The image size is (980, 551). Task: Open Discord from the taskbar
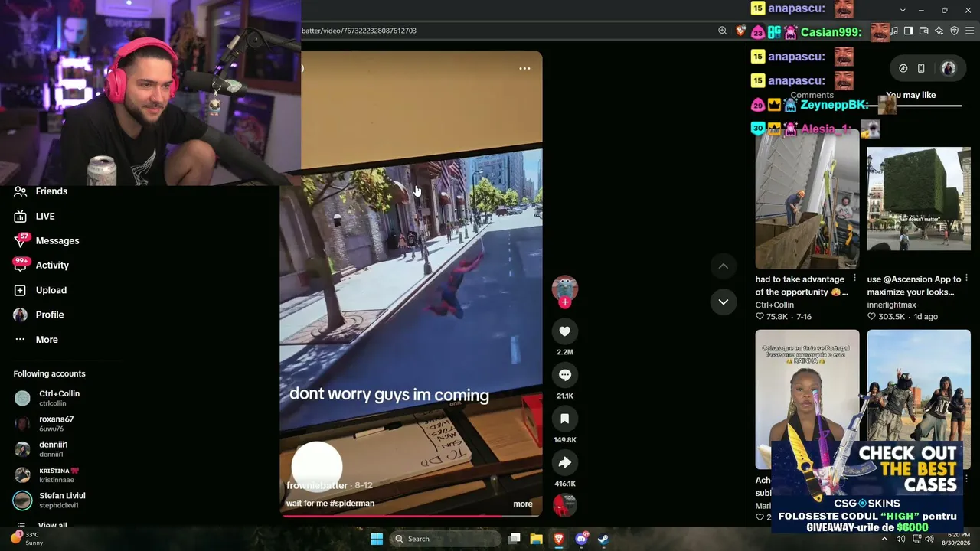pyautogui.click(x=581, y=539)
